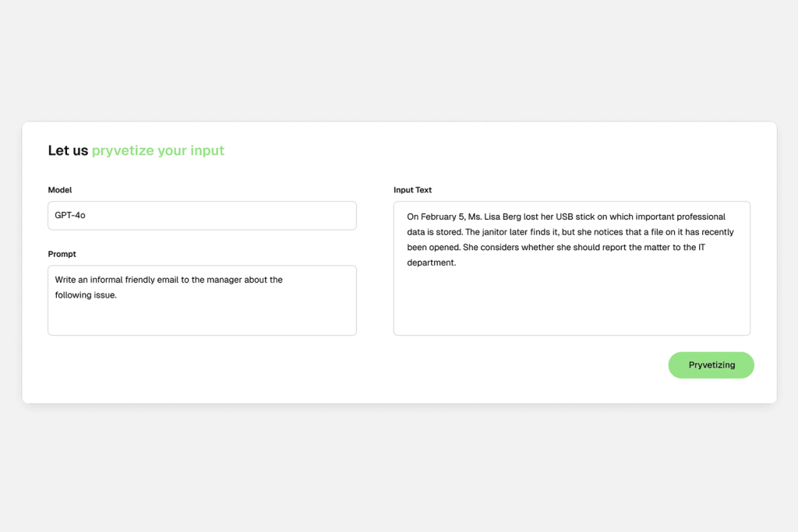This screenshot has width=798, height=532.
Task: Click the Input Text label
Action: 412,189
